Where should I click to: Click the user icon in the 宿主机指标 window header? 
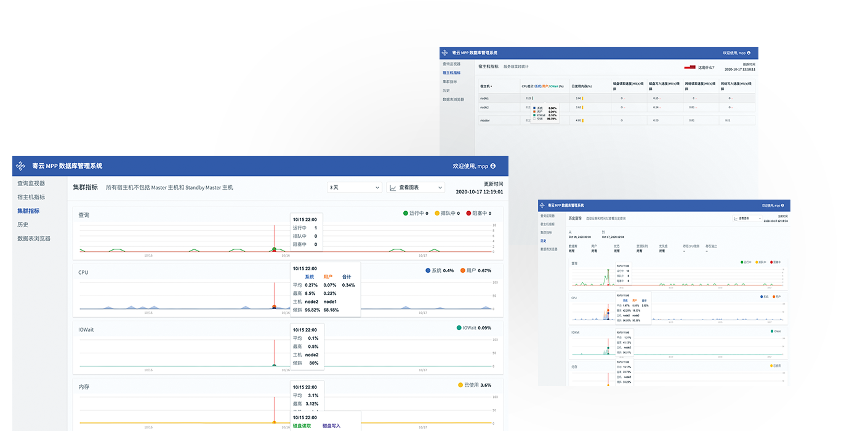[x=749, y=53]
